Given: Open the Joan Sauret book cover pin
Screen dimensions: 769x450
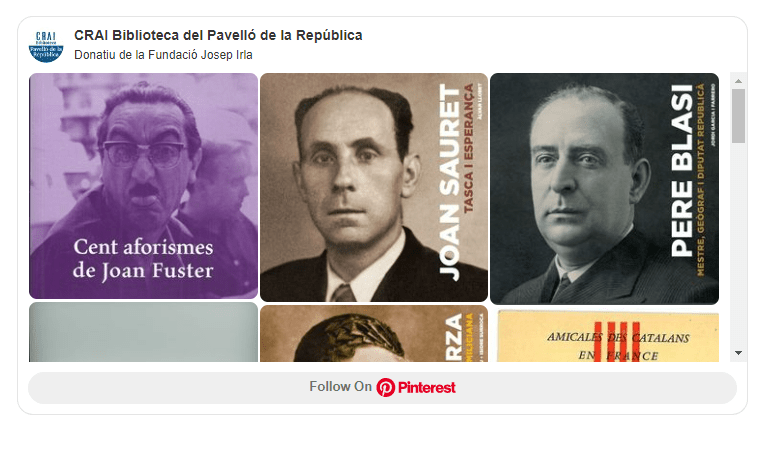Looking at the screenshot, I should point(374,187).
